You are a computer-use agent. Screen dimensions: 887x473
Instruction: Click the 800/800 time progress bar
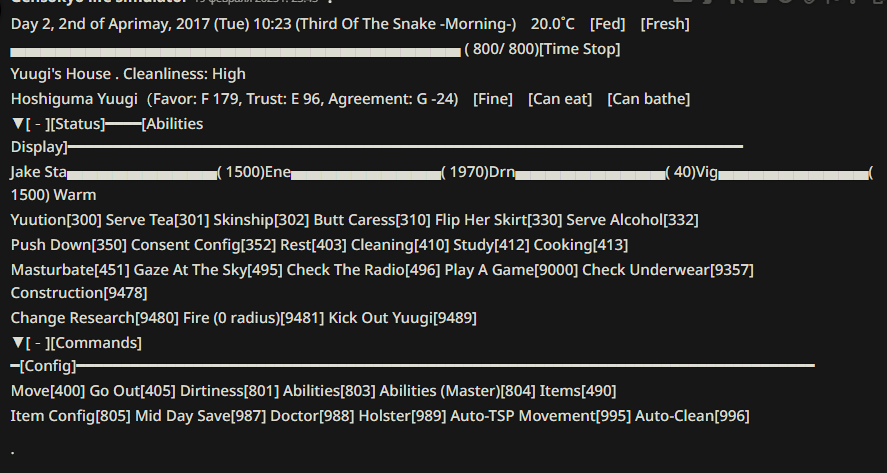coord(235,52)
